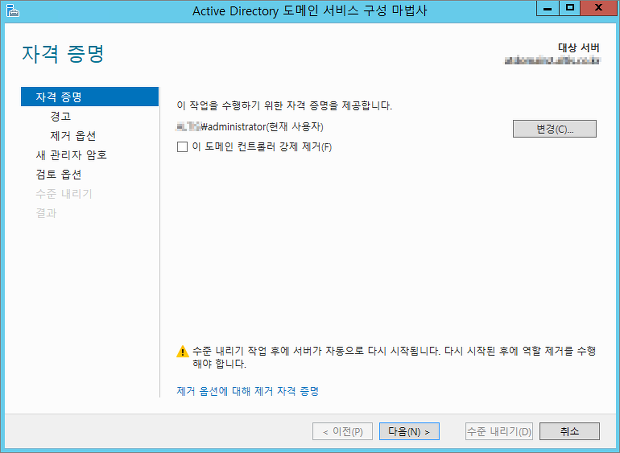
Task: Click the '수준 내리기(D)' button
Action: pyautogui.click(x=499, y=431)
